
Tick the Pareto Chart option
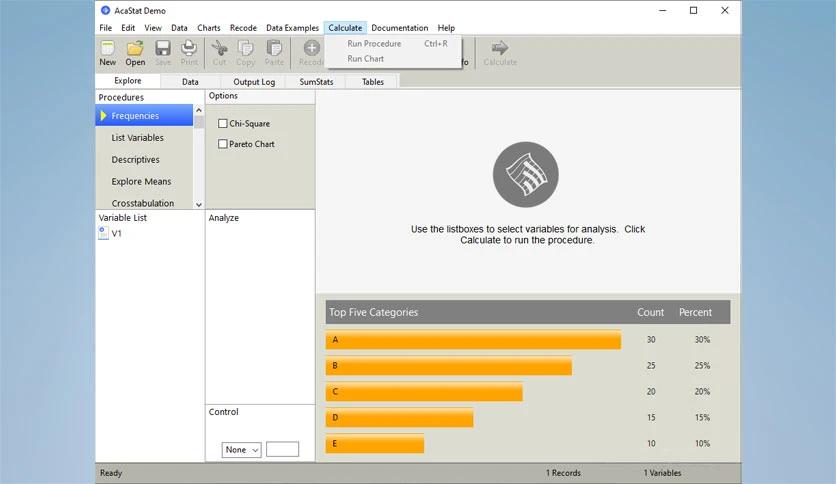coord(223,144)
